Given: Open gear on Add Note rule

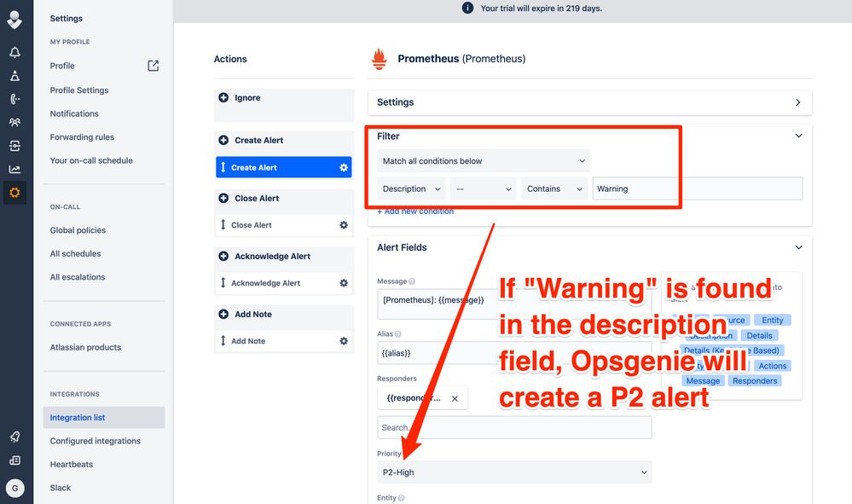Looking at the screenshot, I should coord(344,341).
